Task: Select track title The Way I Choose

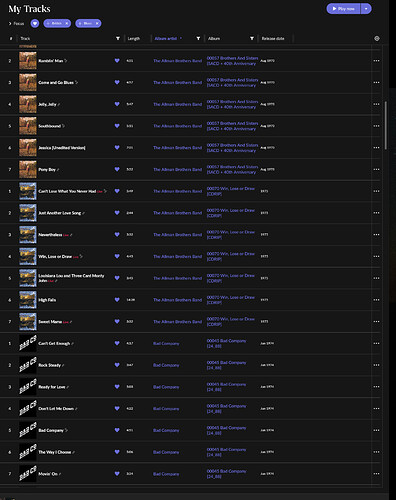Action: (55, 452)
